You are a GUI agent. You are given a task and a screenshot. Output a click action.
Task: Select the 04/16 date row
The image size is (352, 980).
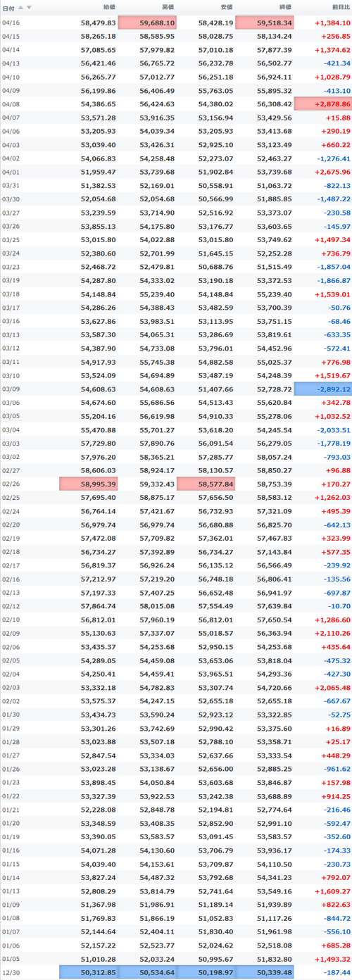[x=176, y=23]
